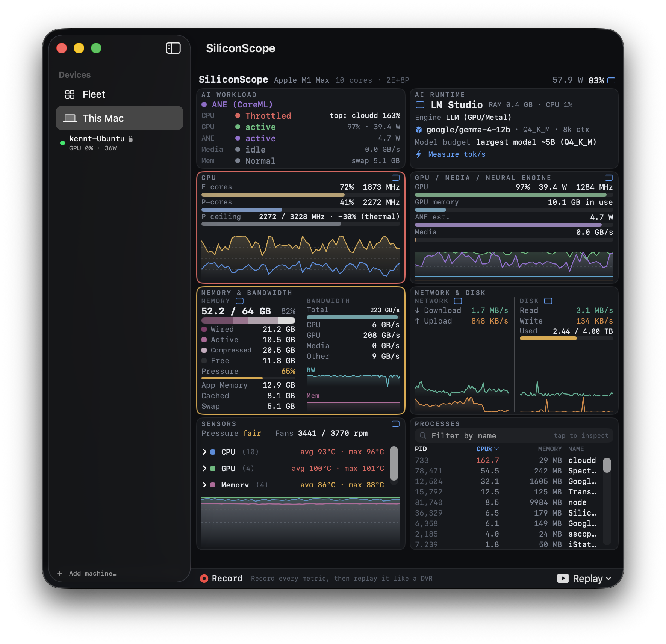Click the lightning bolt icon by Measure tok/s
The width and height of the screenshot is (666, 644).
[x=418, y=154]
